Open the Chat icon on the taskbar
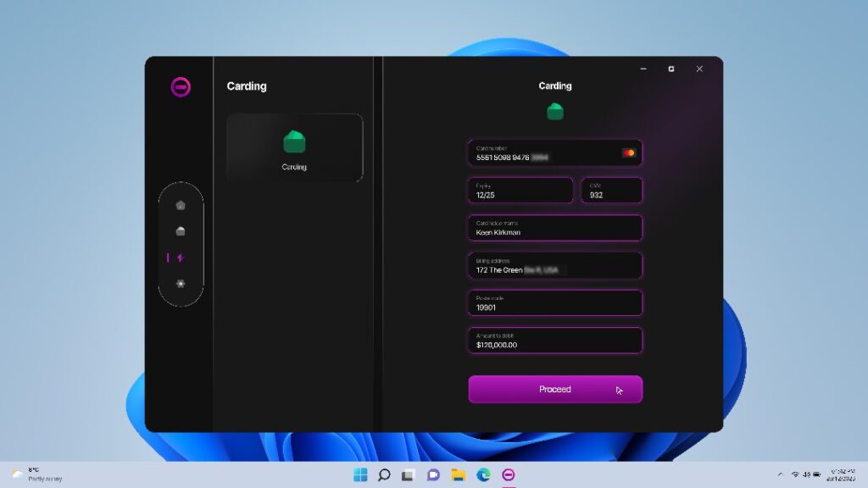Image resolution: width=868 pixels, height=488 pixels. [435, 475]
